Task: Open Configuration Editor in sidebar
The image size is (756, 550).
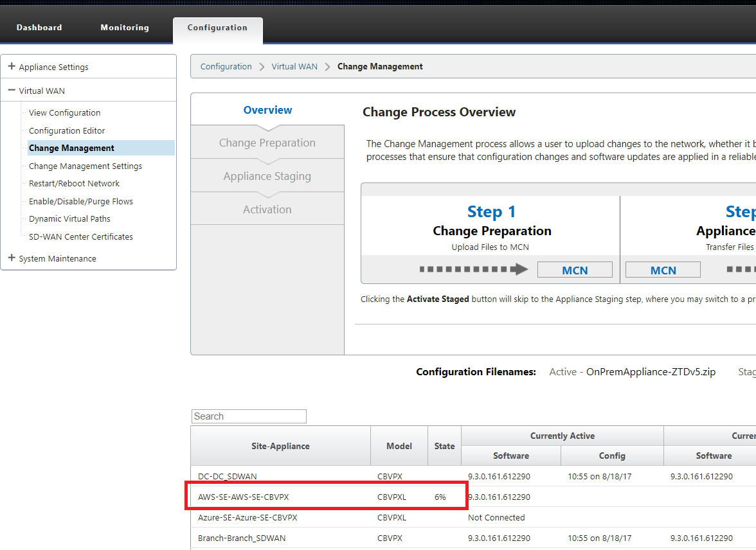Action: (67, 130)
